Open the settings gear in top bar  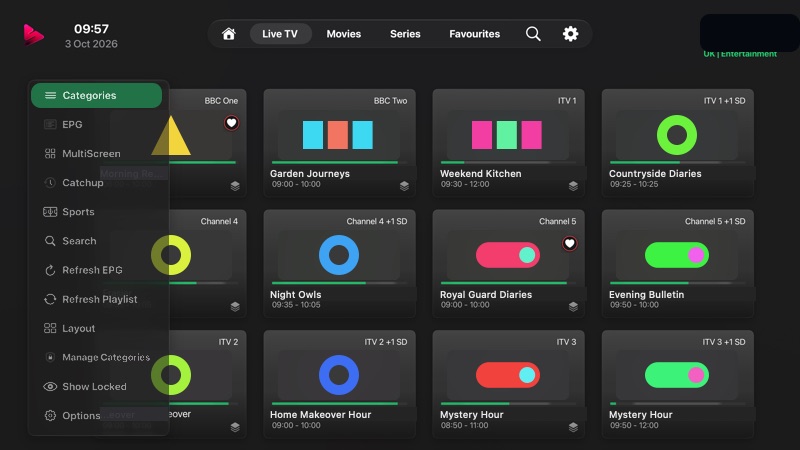570,34
